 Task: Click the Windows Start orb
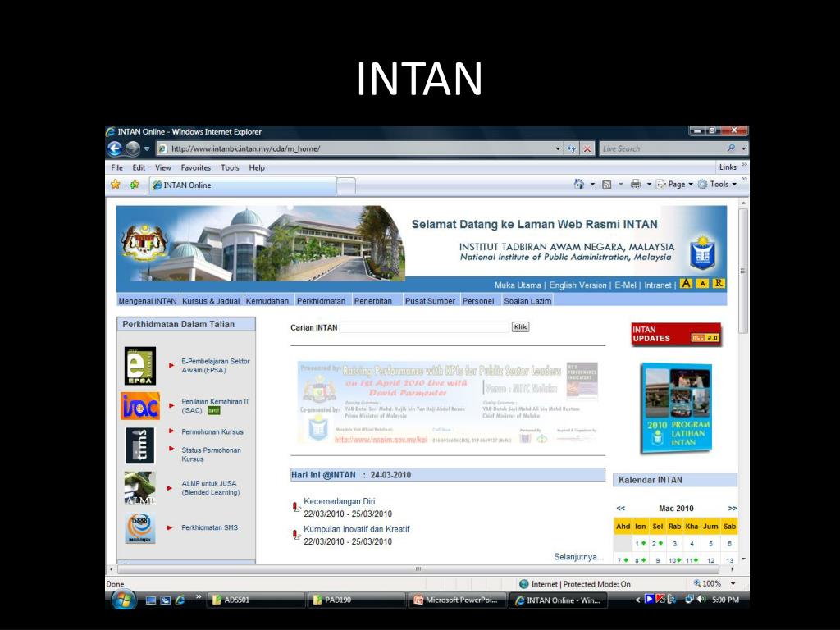pos(124,599)
